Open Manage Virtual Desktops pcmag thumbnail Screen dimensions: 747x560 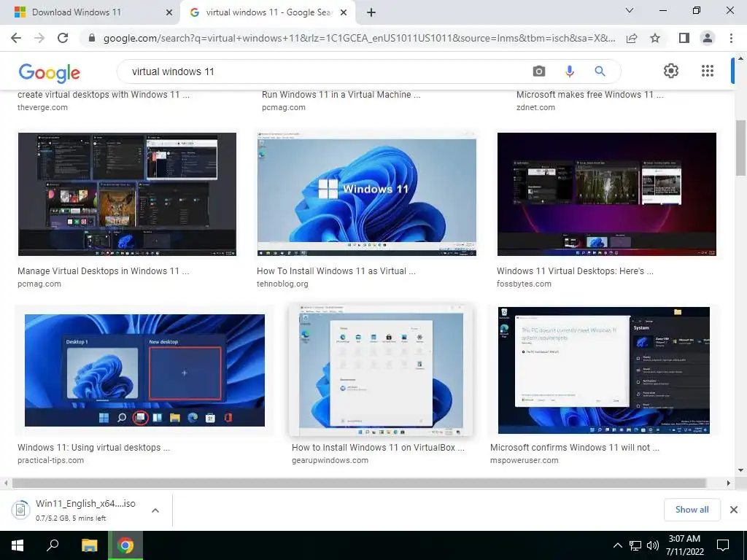pyautogui.click(x=127, y=194)
